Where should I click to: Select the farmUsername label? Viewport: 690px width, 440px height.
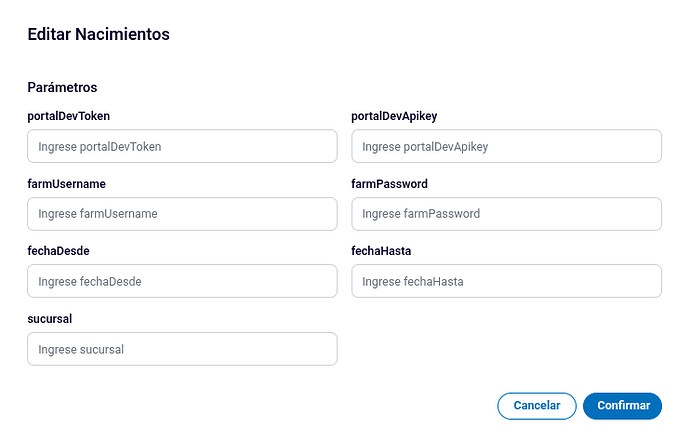pos(66,184)
